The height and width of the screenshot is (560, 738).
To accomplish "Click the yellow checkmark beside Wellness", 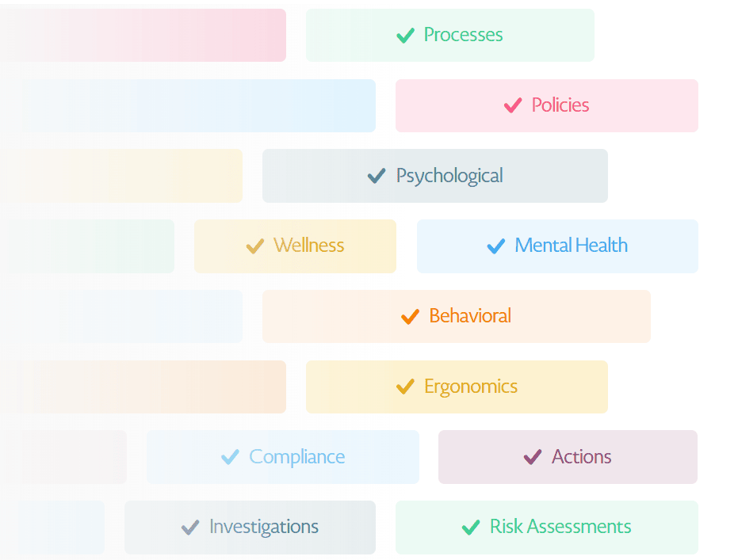I will (x=254, y=246).
